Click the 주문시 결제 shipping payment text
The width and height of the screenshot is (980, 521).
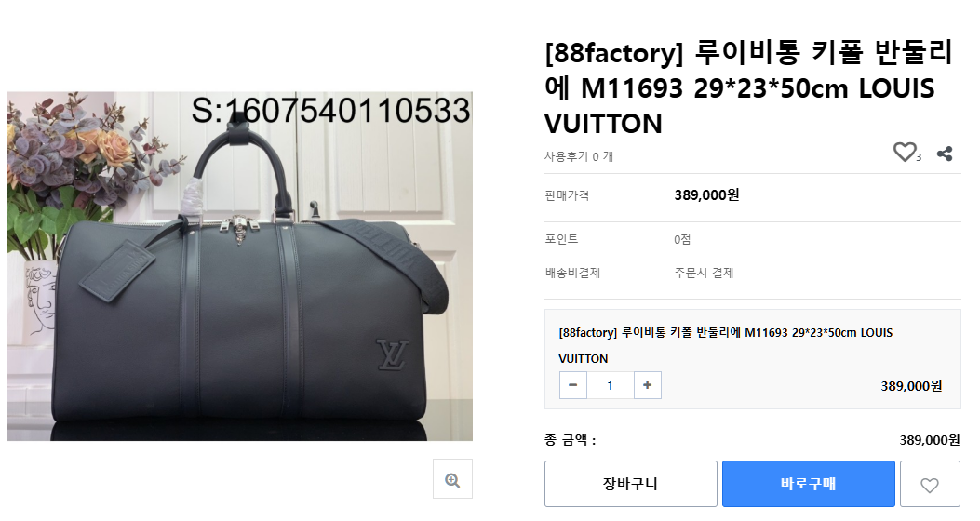[704, 273]
